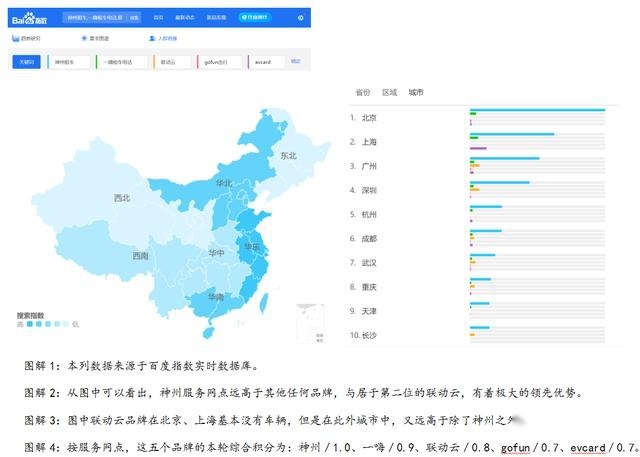The height and width of the screenshot is (457, 640).
Task: Click the 武汉 row in city ranking
Action: click(478, 262)
